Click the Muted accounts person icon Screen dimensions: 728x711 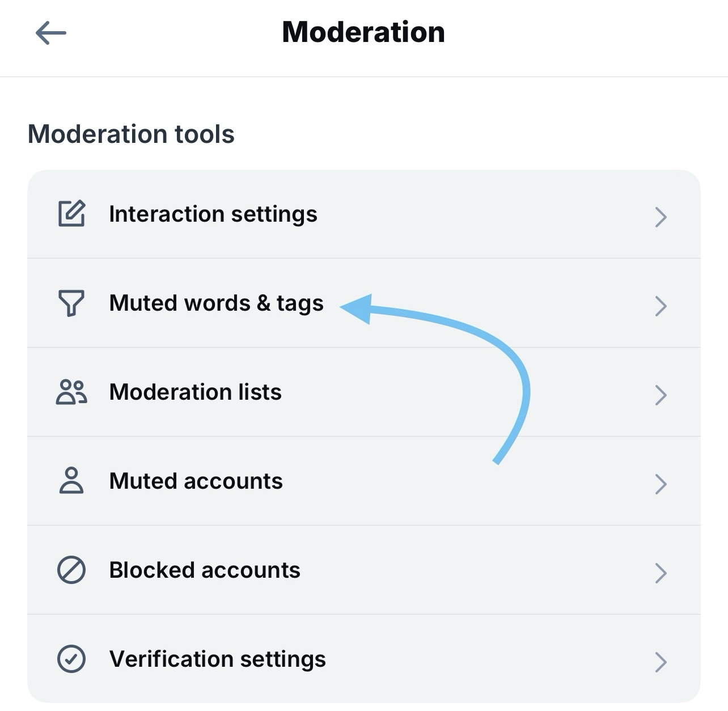[71, 481]
